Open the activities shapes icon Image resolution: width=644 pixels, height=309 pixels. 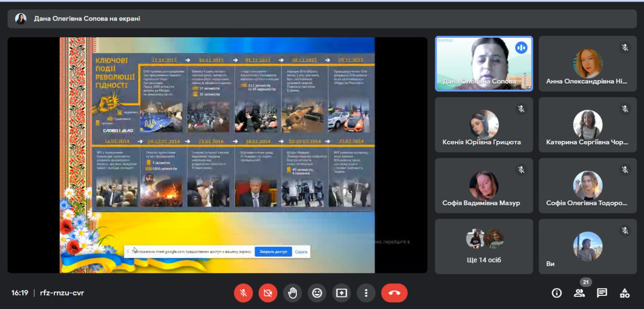point(624,293)
